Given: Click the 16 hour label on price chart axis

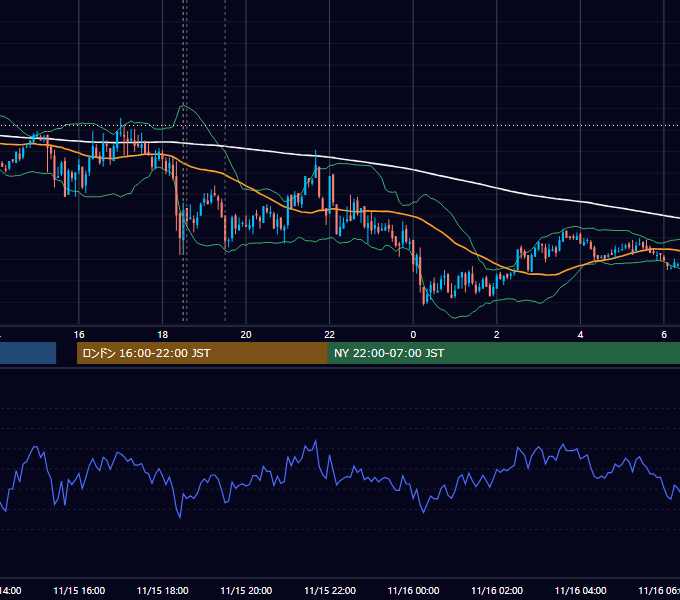Looking at the screenshot, I should 79,335.
